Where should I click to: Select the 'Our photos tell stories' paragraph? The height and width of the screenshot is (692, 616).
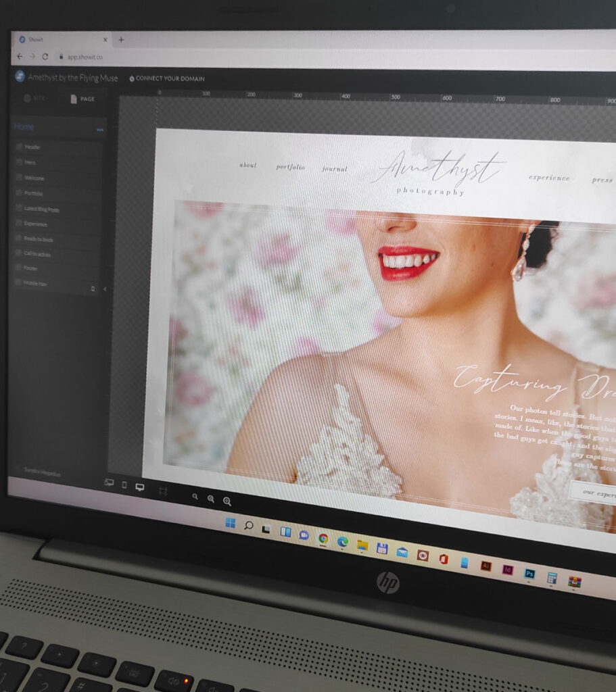point(556,437)
